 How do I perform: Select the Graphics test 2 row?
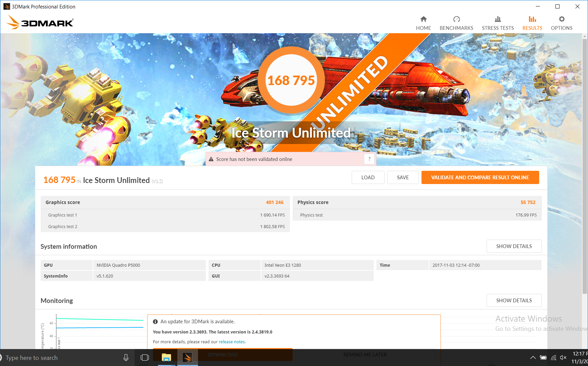point(165,226)
